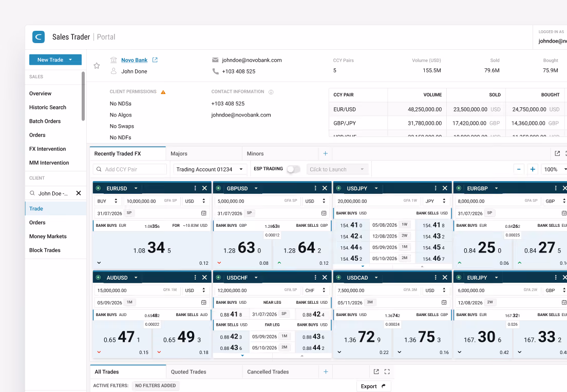Zoom out tiles with minus button
The width and height of the screenshot is (567, 392).
[519, 169]
